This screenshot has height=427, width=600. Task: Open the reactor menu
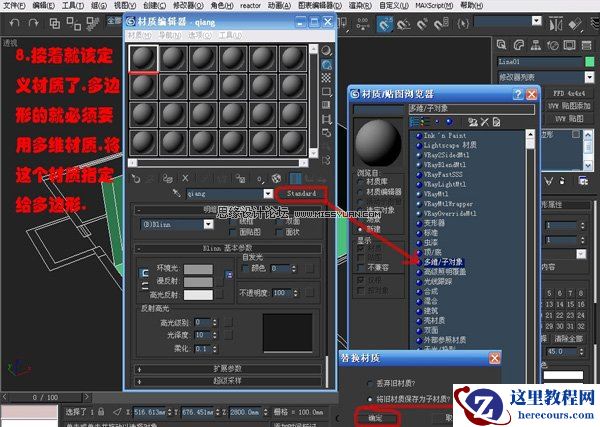[x=251, y=6]
